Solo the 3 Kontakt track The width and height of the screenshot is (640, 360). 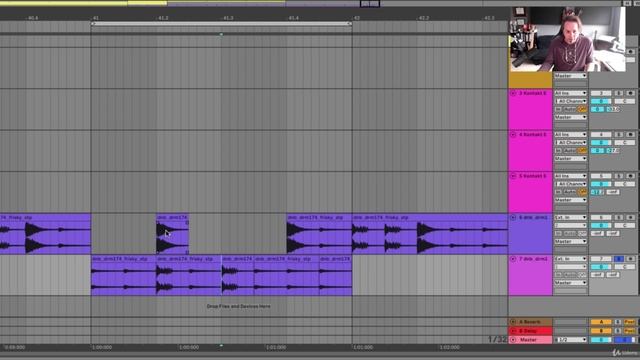click(619, 93)
